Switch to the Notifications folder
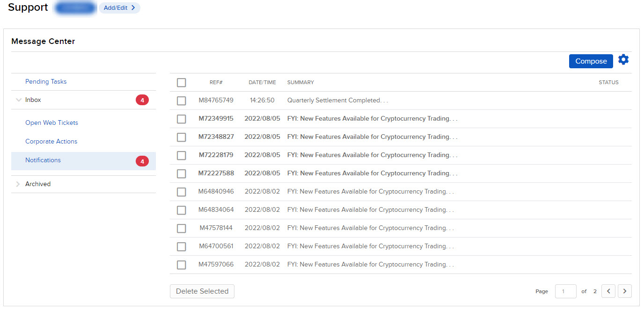 pyautogui.click(x=43, y=160)
